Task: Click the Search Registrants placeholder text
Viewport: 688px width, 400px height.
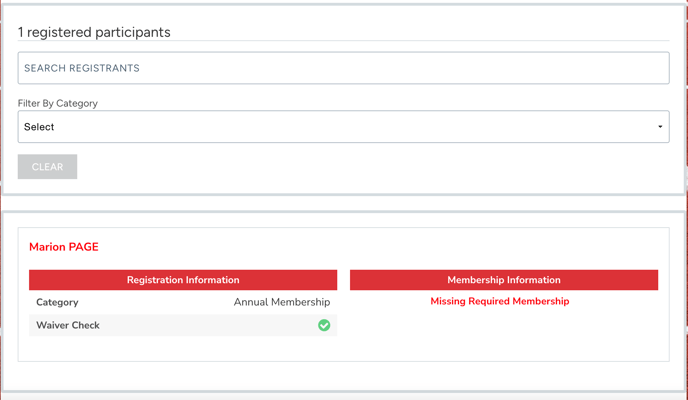Action: click(x=82, y=68)
